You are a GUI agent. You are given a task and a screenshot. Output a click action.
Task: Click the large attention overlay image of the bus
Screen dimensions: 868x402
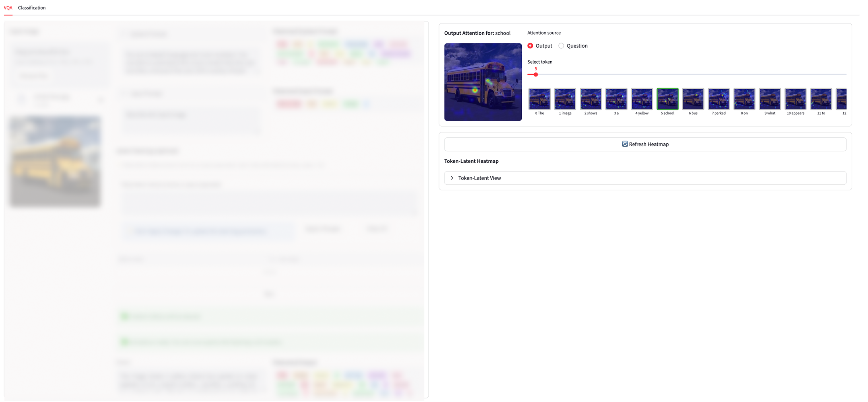pos(483,82)
